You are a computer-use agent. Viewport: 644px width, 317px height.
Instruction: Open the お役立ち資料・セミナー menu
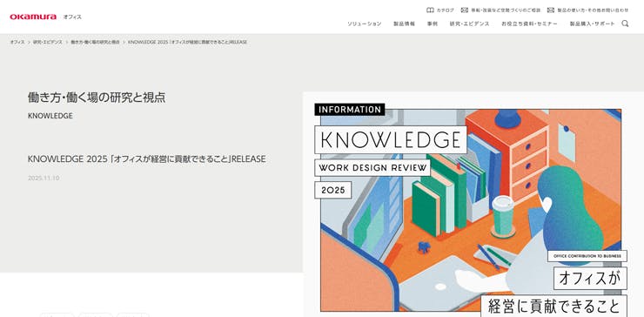coord(529,24)
